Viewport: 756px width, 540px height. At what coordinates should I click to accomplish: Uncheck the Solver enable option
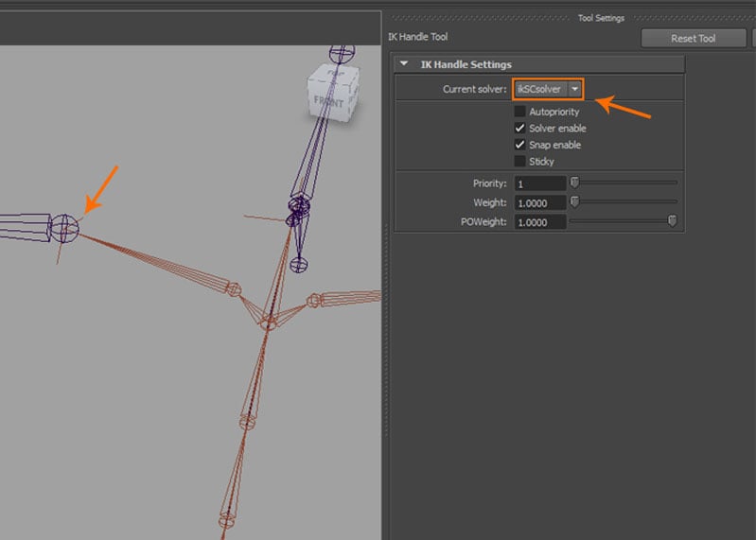pos(519,129)
